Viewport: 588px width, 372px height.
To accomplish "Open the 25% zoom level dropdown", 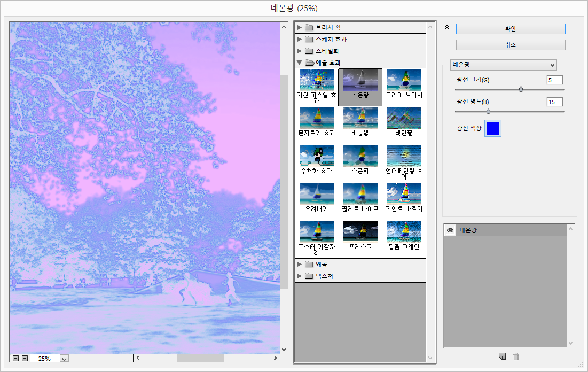I will (x=65, y=359).
